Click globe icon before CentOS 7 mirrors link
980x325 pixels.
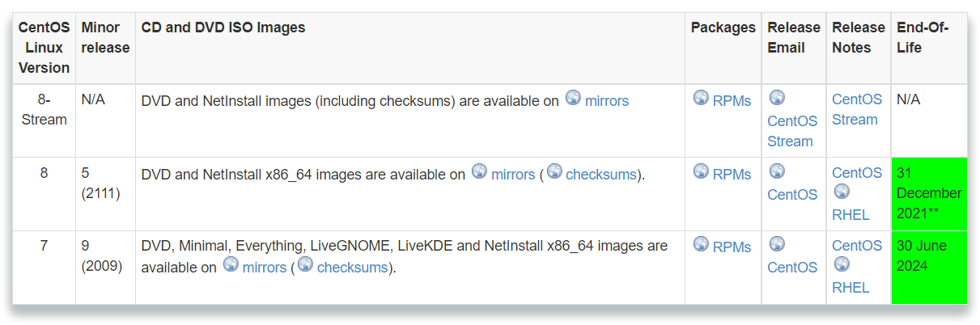(x=231, y=264)
